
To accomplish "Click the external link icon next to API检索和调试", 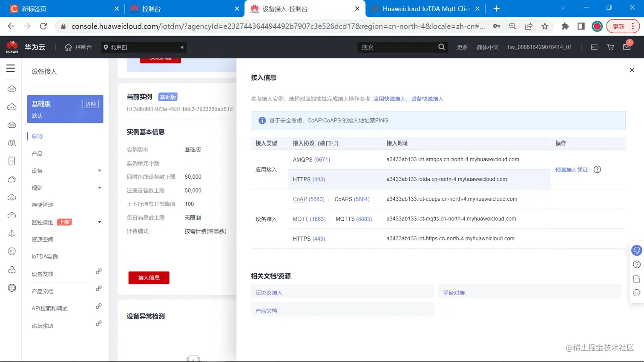I will [98, 306].
